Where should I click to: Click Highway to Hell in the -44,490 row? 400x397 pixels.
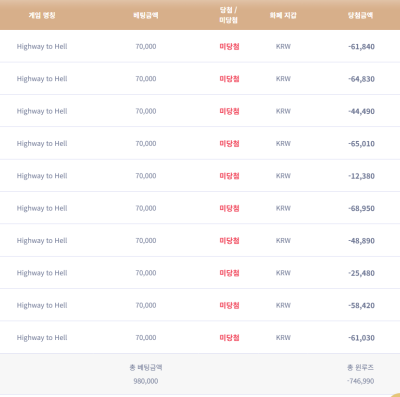(x=42, y=111)
